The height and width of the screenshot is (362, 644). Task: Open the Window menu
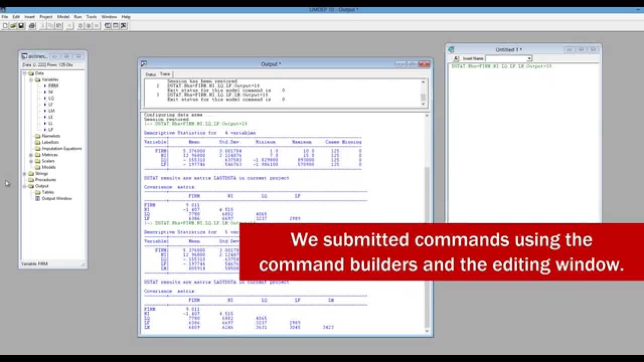coord(109,17)
